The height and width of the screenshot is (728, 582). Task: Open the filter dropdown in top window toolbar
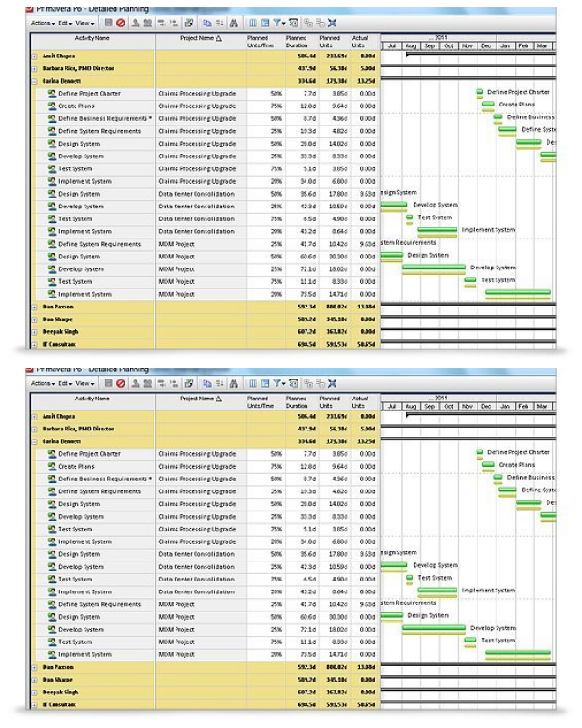(x=279, y=23)
